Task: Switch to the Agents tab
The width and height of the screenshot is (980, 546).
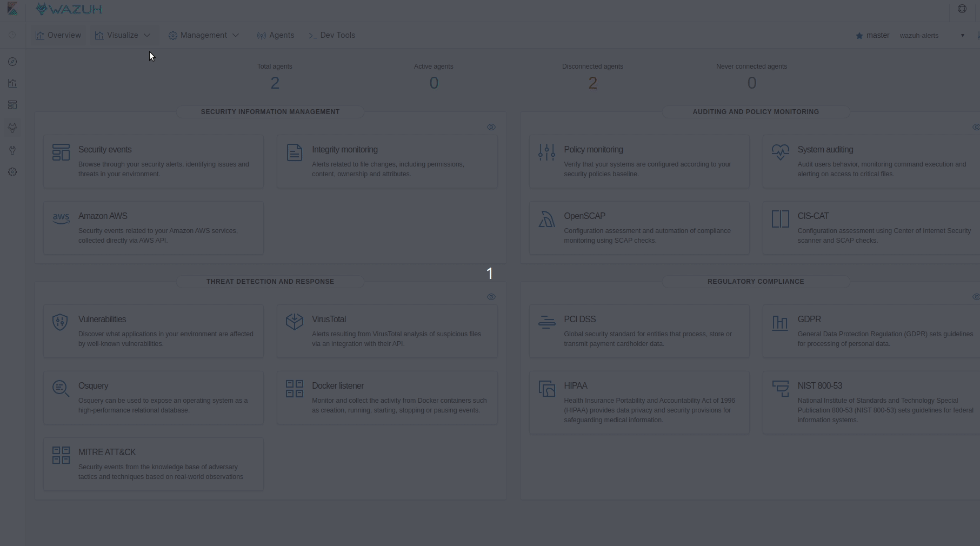Action: click(x=275, y=35)
